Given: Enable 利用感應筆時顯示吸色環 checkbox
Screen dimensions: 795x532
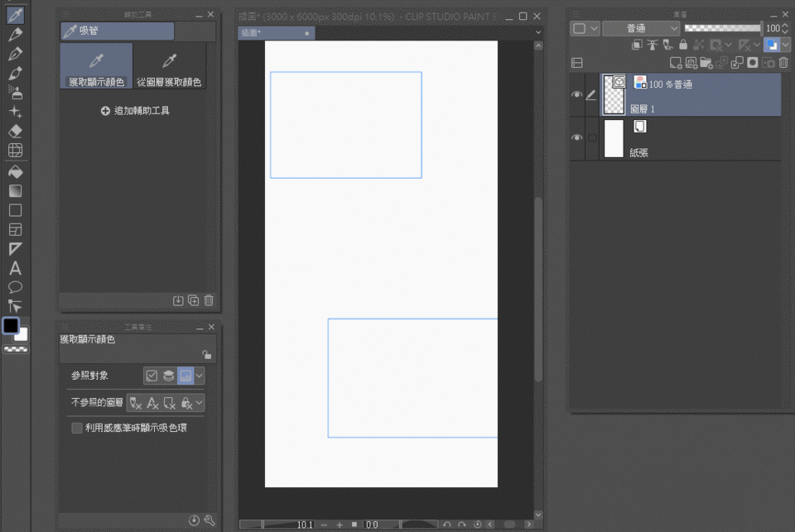Looking at the screenshot, I should (x=77, y=428).
